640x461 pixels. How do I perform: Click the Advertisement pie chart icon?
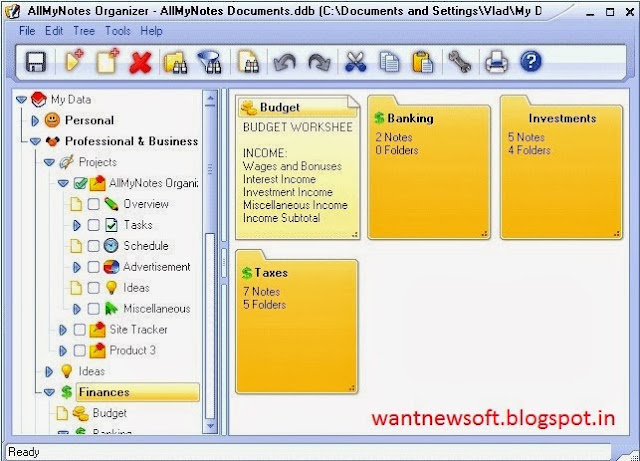tap(111, 267)
